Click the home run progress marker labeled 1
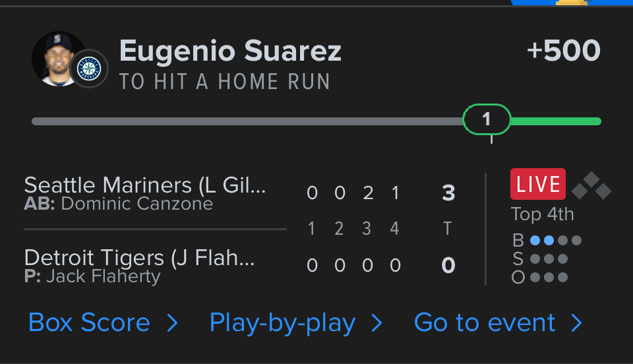Image resolution: width=633 pixels, height=364 pixels. click(487, 119)
